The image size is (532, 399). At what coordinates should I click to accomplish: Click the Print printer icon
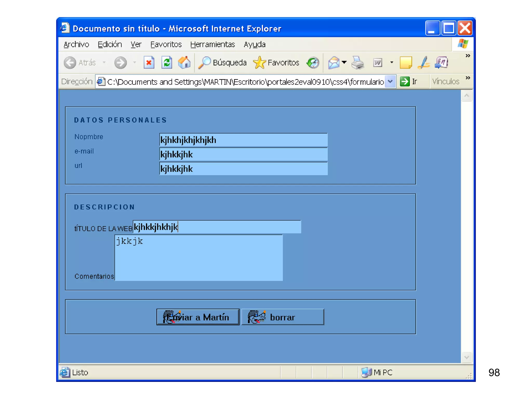pyautogui.click(x=358, y=63)
